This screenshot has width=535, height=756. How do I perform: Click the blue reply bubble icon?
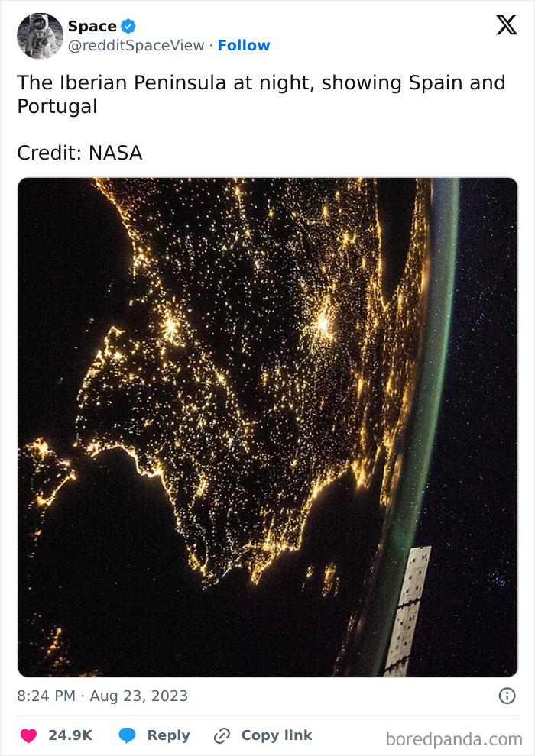click(126, 735)
